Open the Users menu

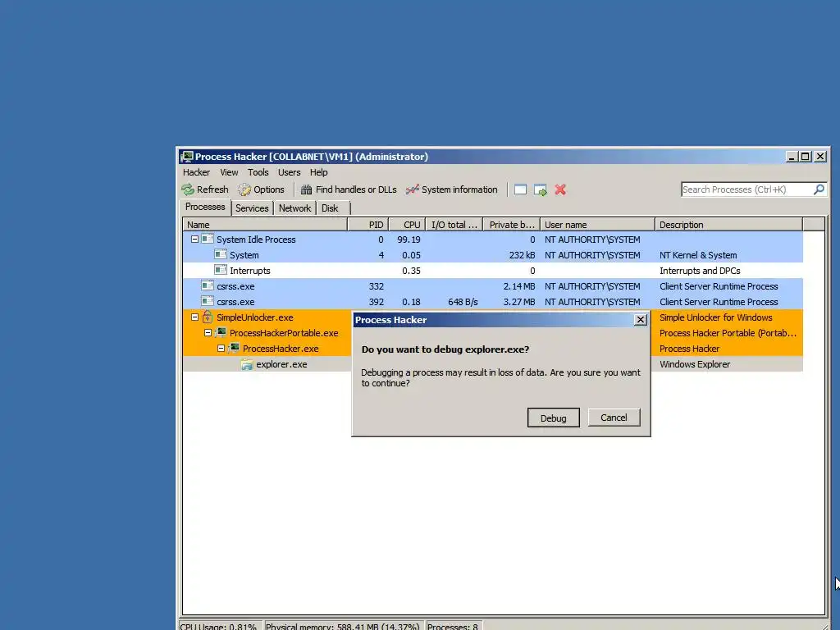[289, 172]
